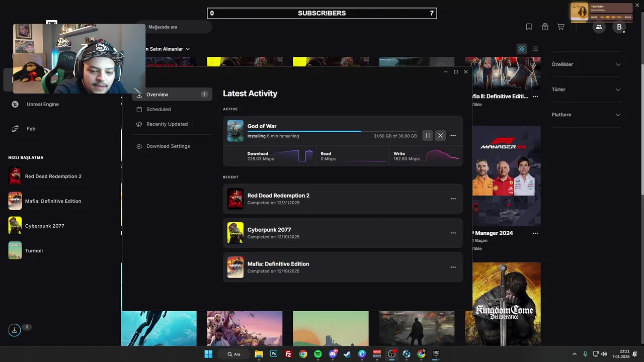Open the friends list icon
This screenshot has width=644, height=362.
[599, 27]
